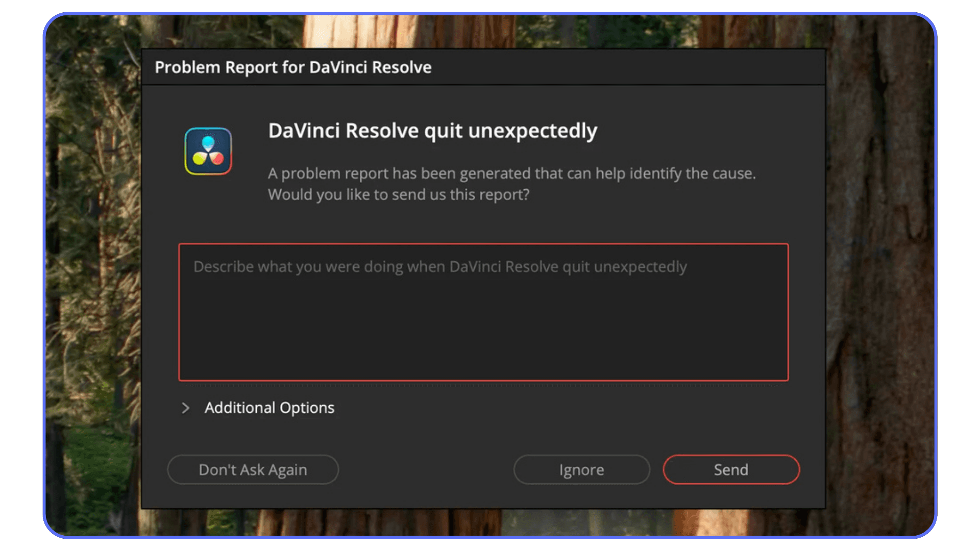Screen dimensions: 980x551
Task: Click the red-outlined Send button
Action: (x=731, y=469)
